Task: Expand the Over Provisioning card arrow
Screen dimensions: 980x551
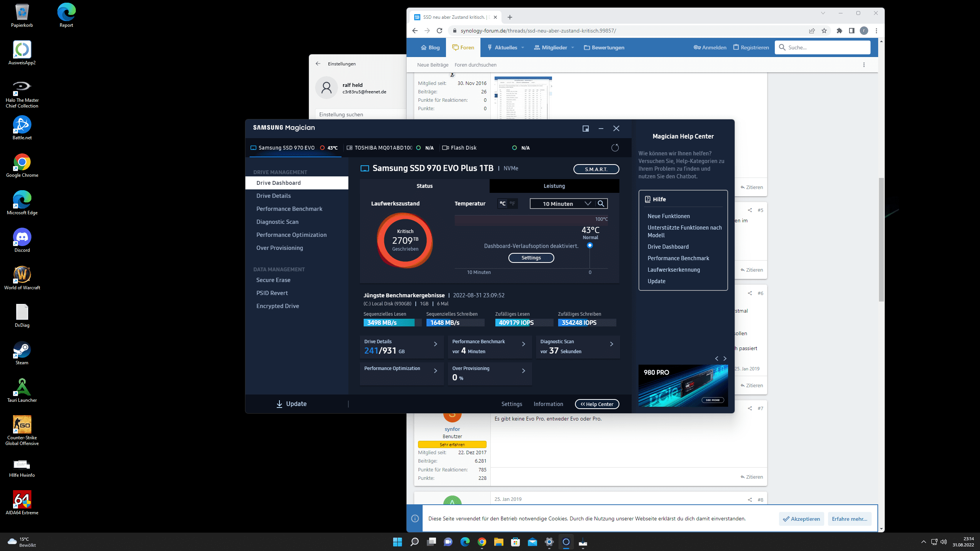Action: coord(523,371)
